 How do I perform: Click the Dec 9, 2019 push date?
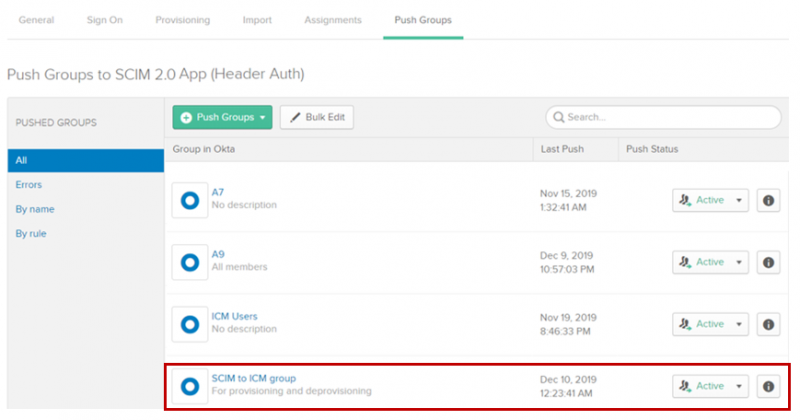[x=566, y=255]
